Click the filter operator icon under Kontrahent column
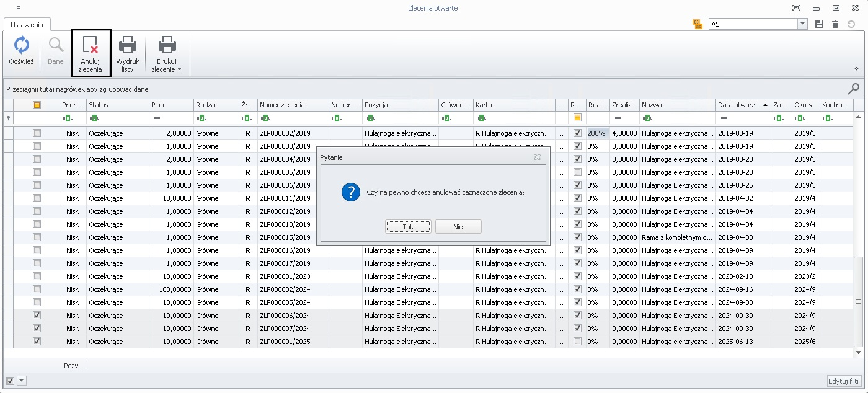Viewport: 868px width, 393px height. point(827,118)
